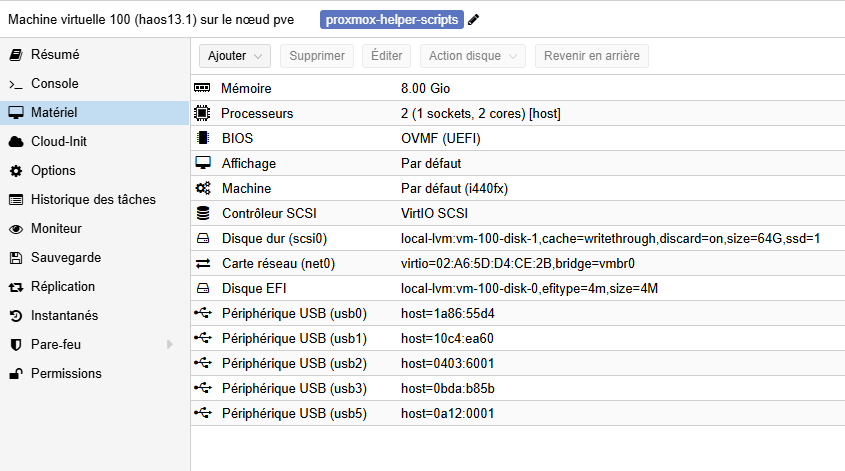Open the Action disque dropdown
Image resolution: width=845 pixels, height=471 pixels.
pos(473,56)
